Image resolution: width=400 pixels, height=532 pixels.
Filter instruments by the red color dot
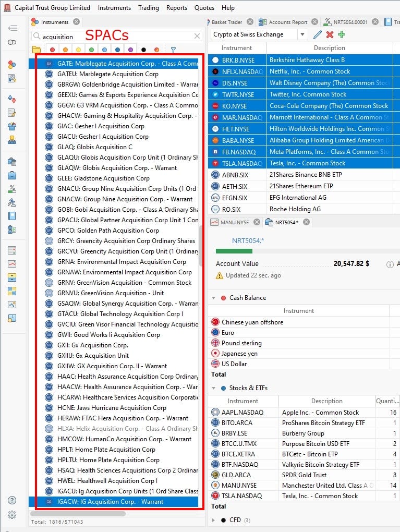pos(52,50)
